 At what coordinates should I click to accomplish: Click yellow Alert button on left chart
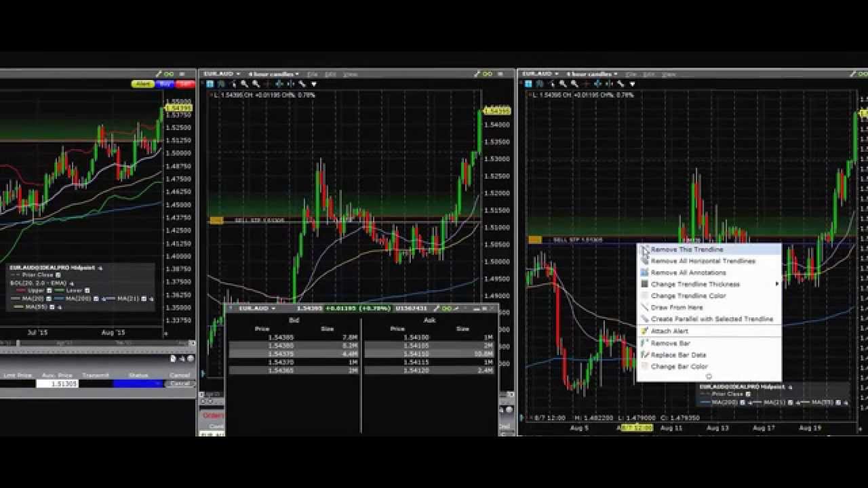pyautogui.click(x=143, y=84)
